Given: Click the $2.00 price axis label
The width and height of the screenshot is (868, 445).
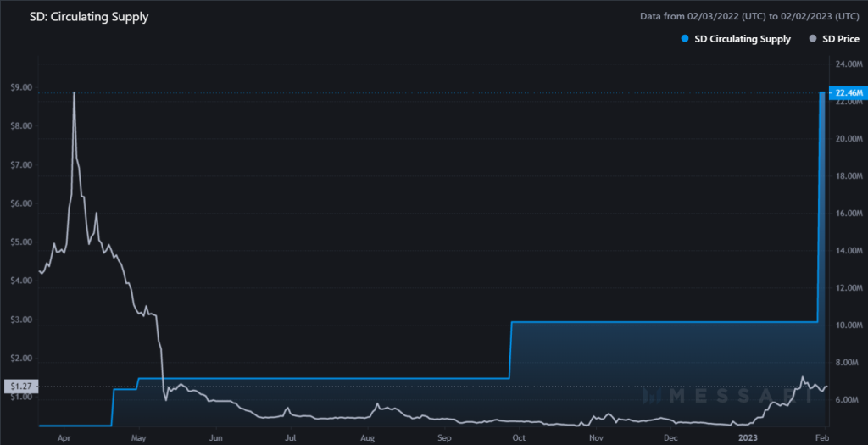Looking at the screenshot, I should coord(21,358).
